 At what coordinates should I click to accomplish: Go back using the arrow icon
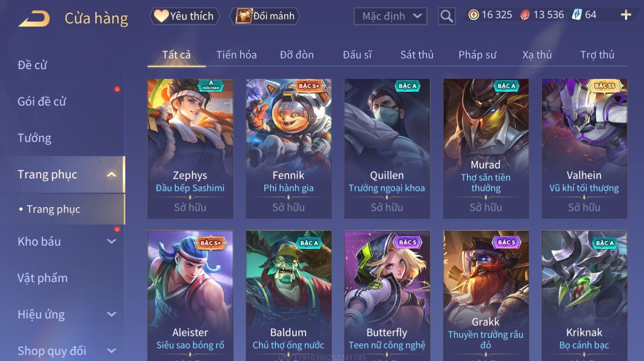click(x=34, y=19)
